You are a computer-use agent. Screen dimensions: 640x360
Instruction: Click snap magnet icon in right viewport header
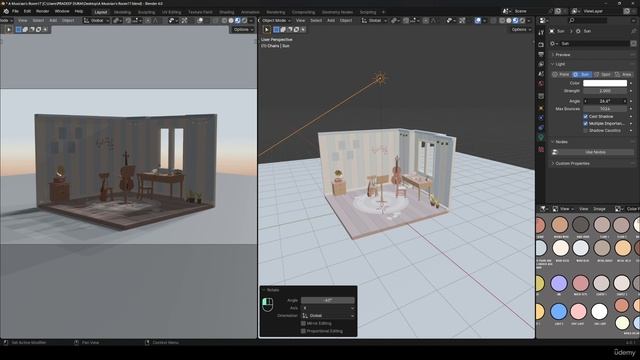click(x=406, y=20)
